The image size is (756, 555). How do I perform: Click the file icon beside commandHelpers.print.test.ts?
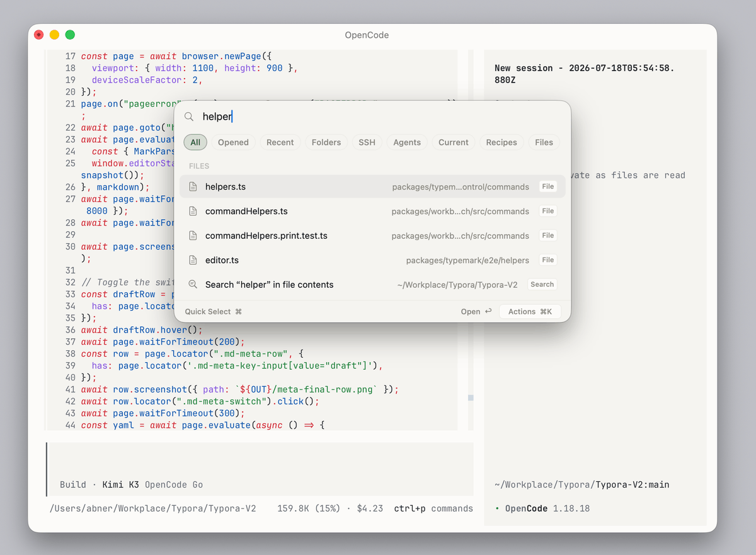(193, 236)
